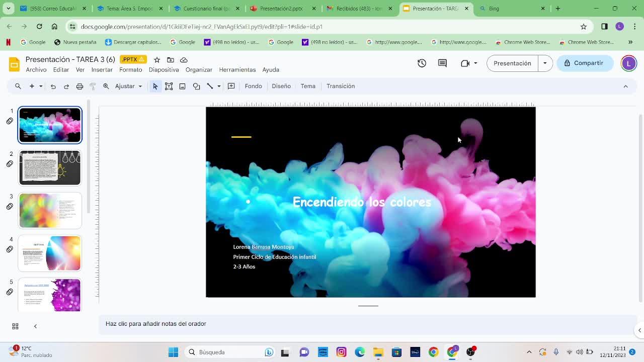Image resolution: width=644 pixels, height=362 pixels.
Task: Star this presentation
Action: (157, 60)
